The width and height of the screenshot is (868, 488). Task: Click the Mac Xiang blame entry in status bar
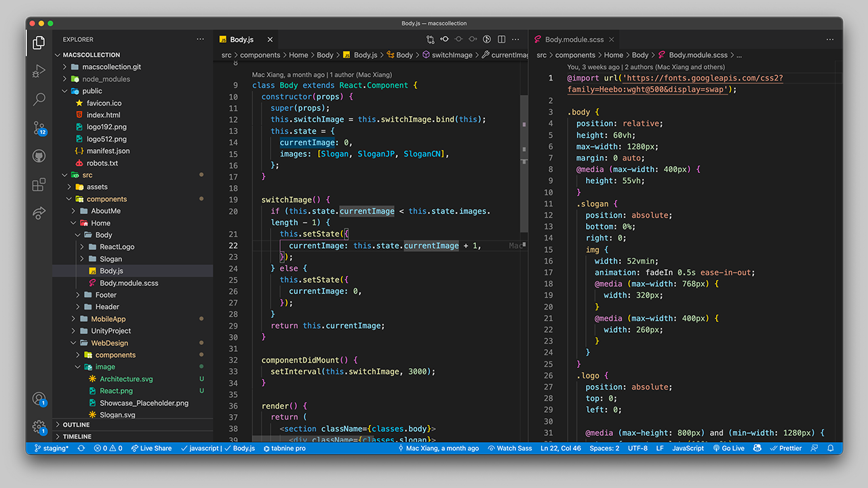tap(437, 448)
